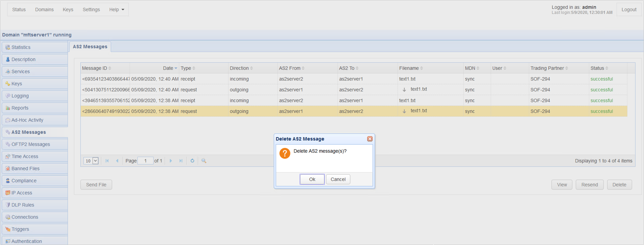Refresh the AS2 messages grid
This screenshot has height=245, width=644.
click(192, 161)
